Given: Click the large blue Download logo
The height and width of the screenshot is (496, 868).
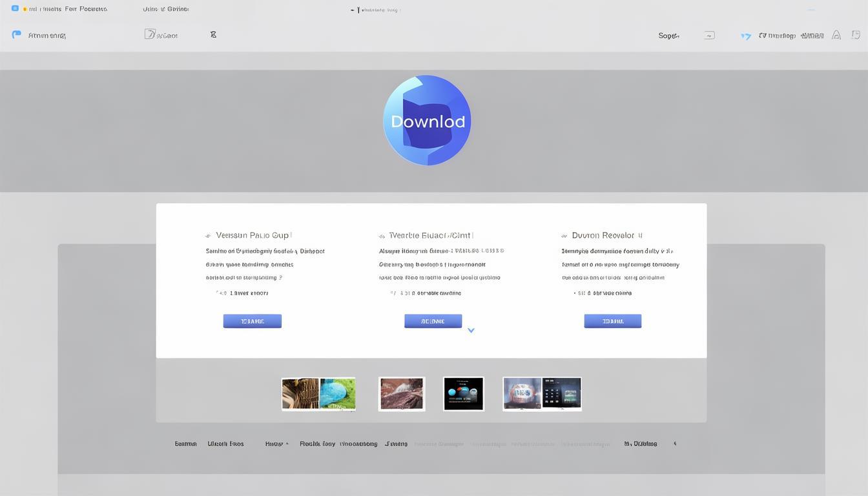Looking at the screenshot, I should [x=427, y=121].
